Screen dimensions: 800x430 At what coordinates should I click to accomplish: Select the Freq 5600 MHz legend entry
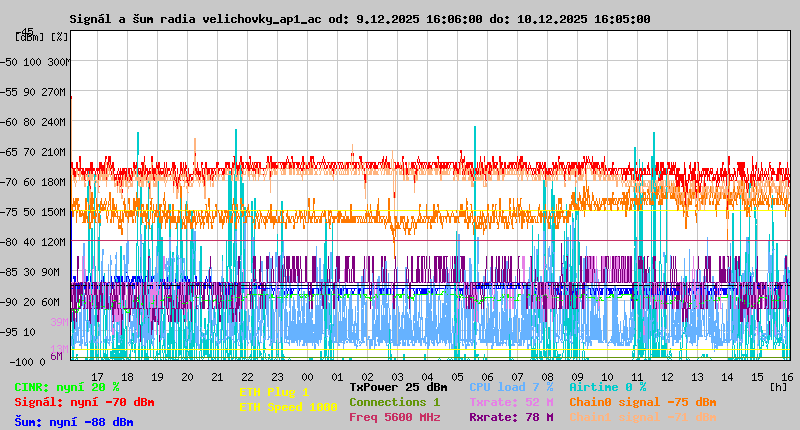pos(394,417)
